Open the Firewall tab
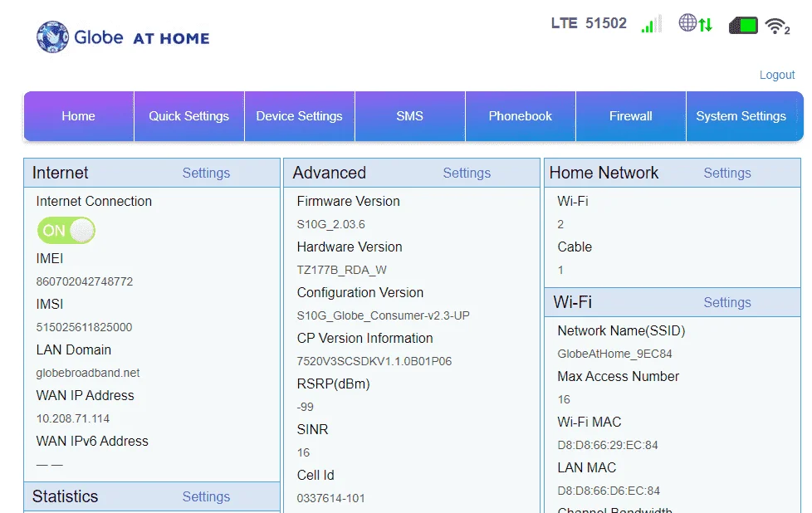 click(631, 116)
